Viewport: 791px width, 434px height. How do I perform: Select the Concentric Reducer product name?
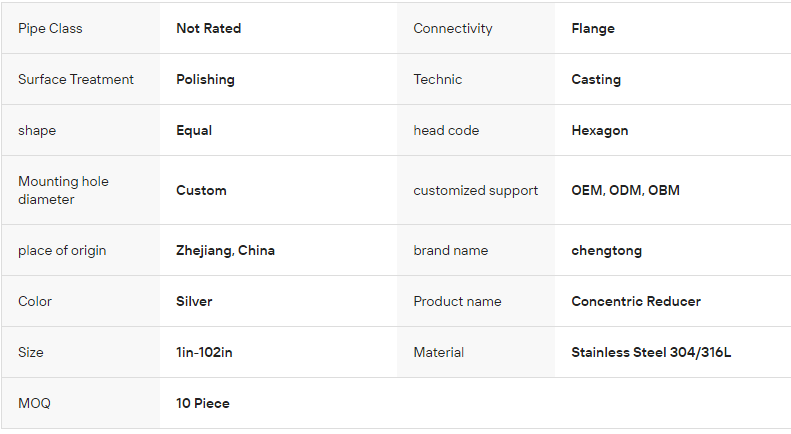(636, 302)
